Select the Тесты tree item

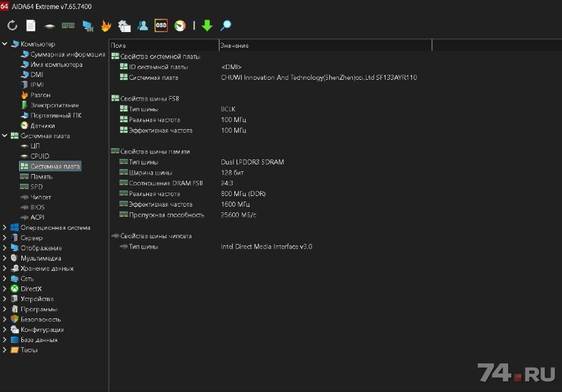29,350
